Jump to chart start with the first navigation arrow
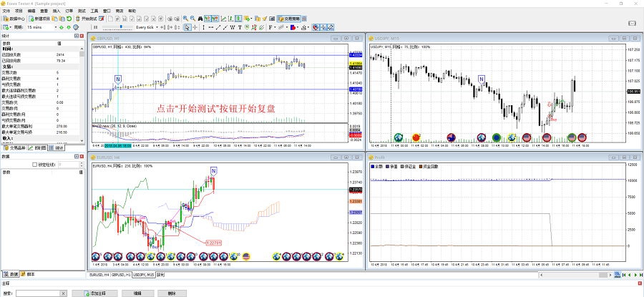Viewport: 644px width, 297px height. click(x=624, y=274)
